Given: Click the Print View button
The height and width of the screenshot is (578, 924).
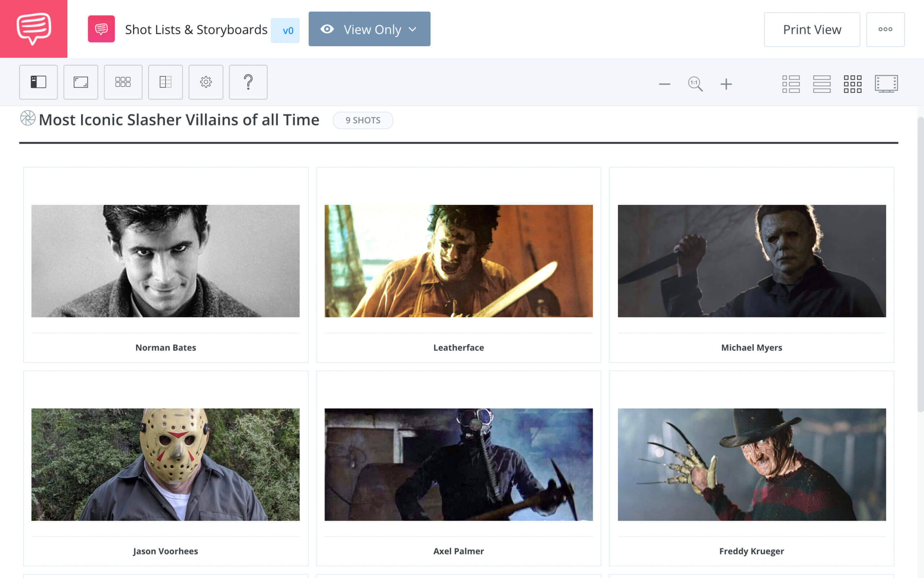Looking at the screenshot, I should click(812, 29).
